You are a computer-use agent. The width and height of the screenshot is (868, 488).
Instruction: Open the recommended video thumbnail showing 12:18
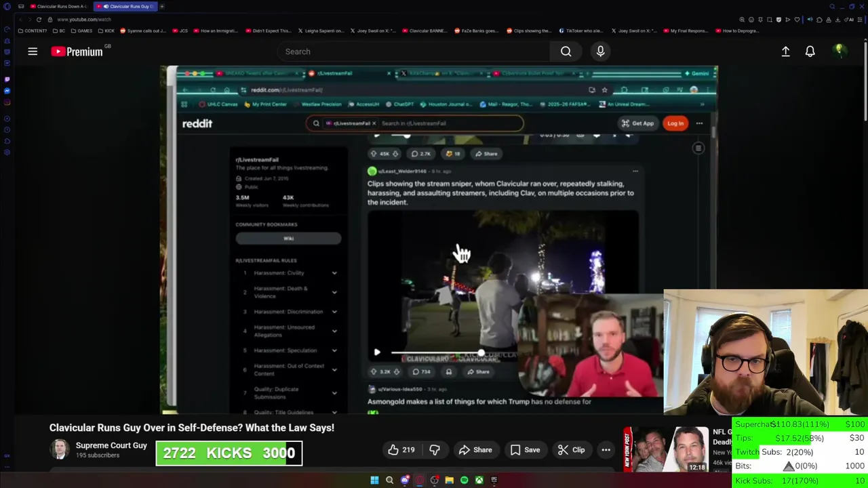click(667, 449)
